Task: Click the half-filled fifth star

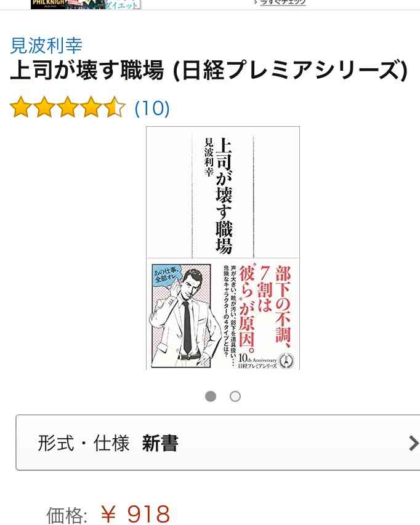Action: pos(115,107)
